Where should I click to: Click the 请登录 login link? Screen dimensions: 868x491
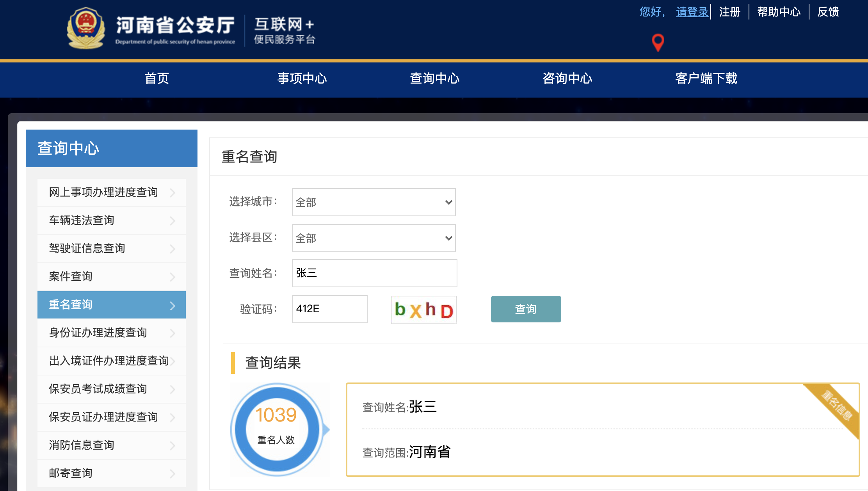(x=692, y=12)
